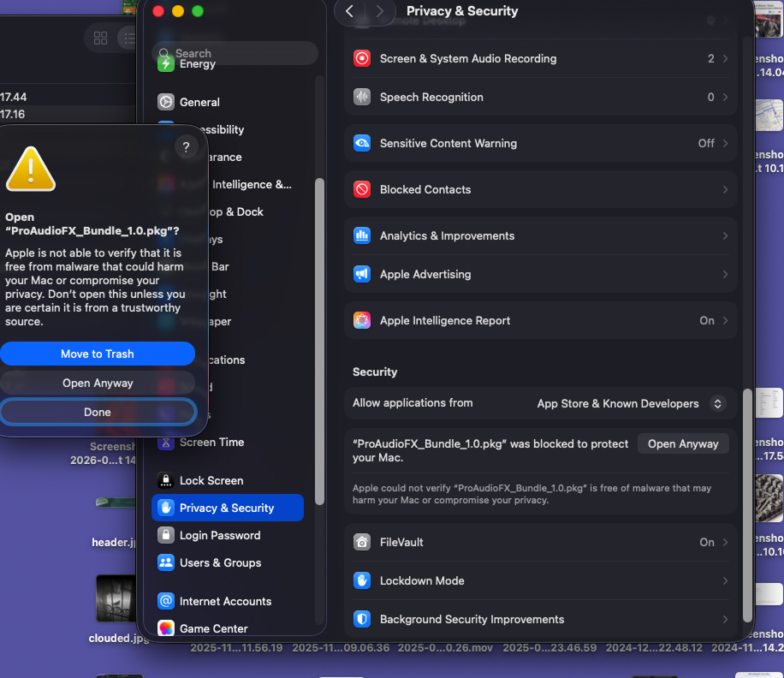This screenshot has width=784, height=678.
Task: Open the Allow applications from dropdown
Action: pos(630,403)
